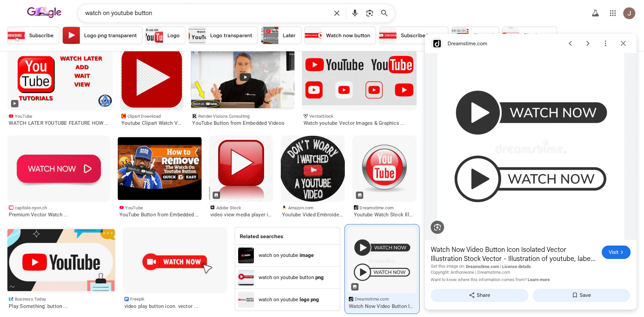Go to previous image in preview
Screen dimensions: 644x317
click(570, 44)
